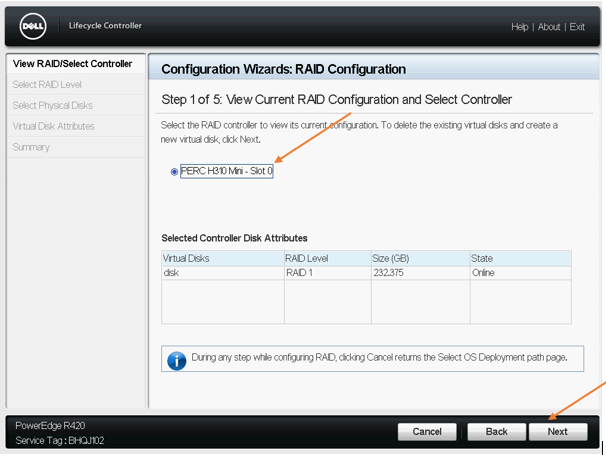
Task: Click the 232.375 size value
Action: (420, 273)
